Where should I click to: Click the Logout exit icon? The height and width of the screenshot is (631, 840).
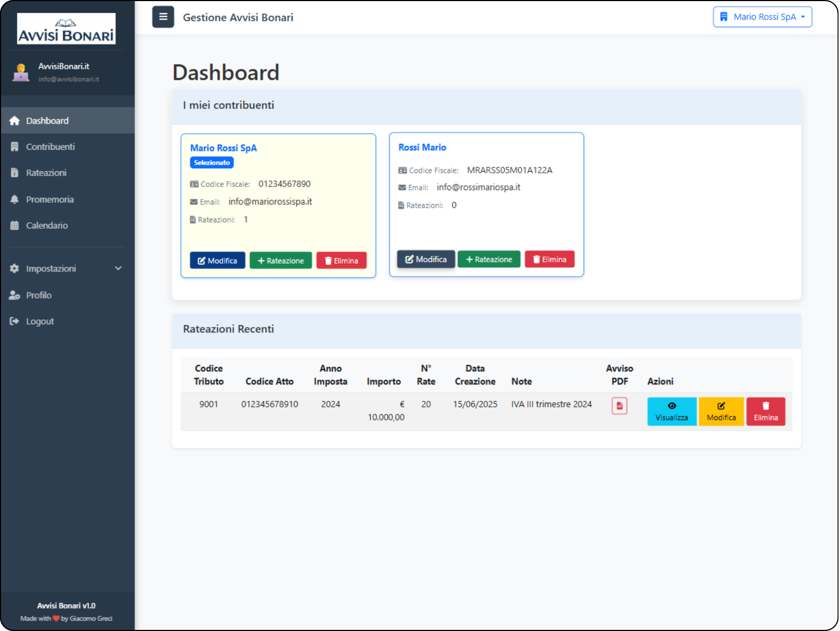[x=15, y=322]
